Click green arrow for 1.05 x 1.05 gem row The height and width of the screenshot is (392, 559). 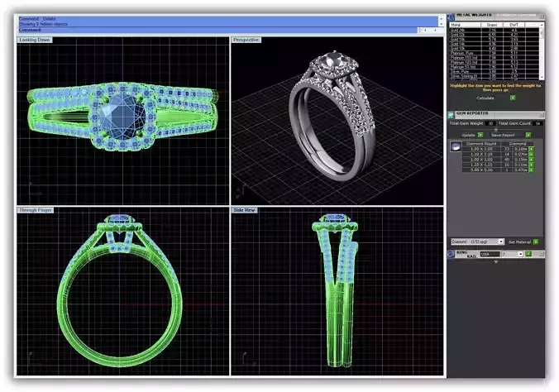click(x=531, y=149)
